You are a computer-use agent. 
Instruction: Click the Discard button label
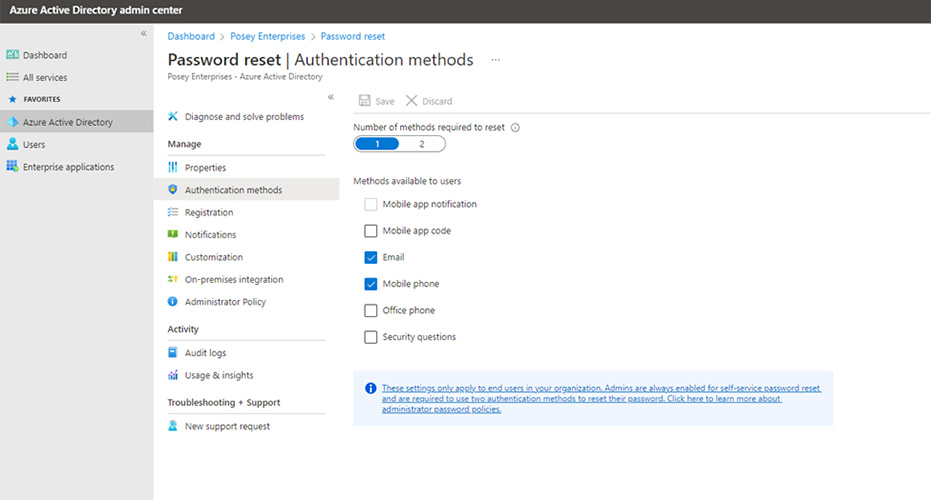pyautogui.click(x=437, y=102)
